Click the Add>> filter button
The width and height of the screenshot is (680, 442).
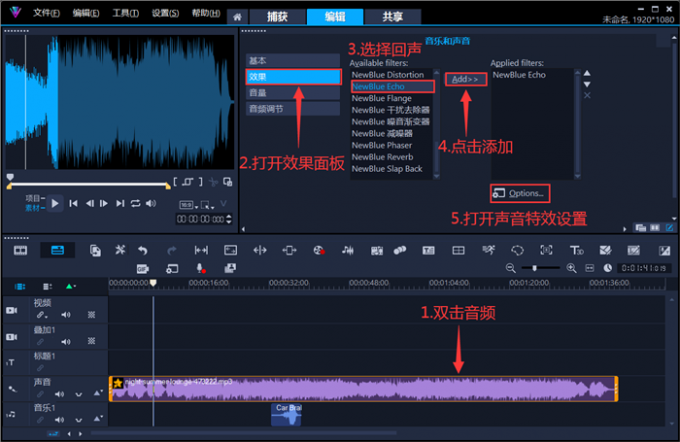pos(464,79)
